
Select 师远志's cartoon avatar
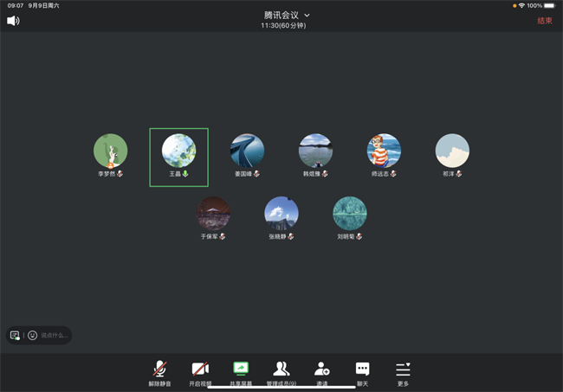384,151
